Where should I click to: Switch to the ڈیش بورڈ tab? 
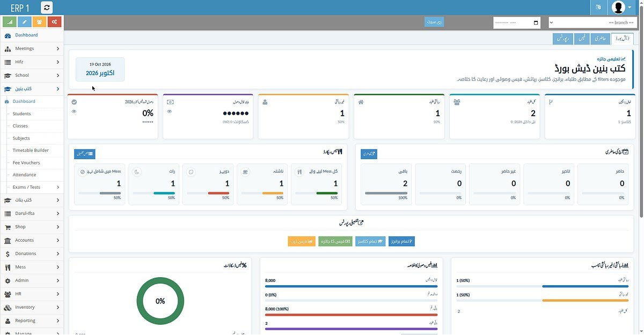click(x=622, y=39)
